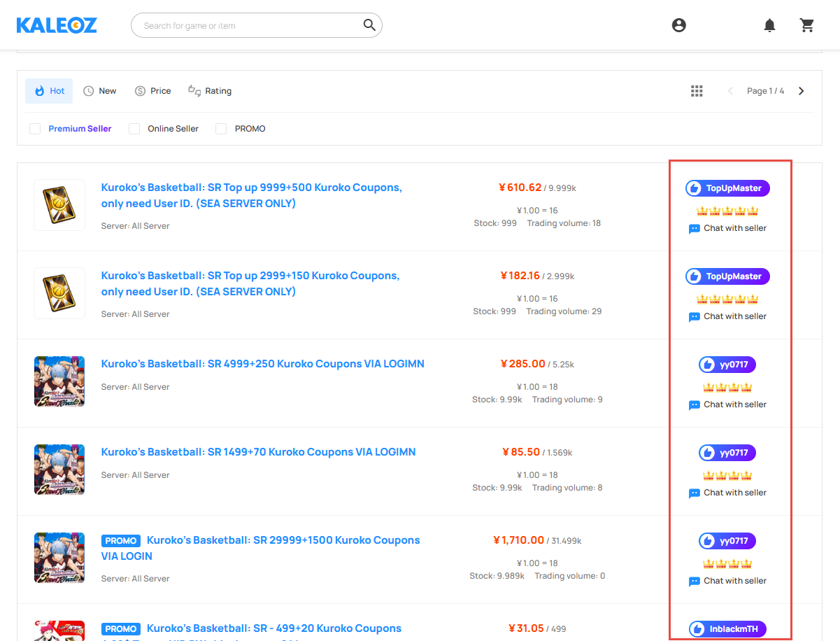The image size is (840, 641).
Task: Click thumbs-up badge on 9999+500 seller
Action: 694,188
